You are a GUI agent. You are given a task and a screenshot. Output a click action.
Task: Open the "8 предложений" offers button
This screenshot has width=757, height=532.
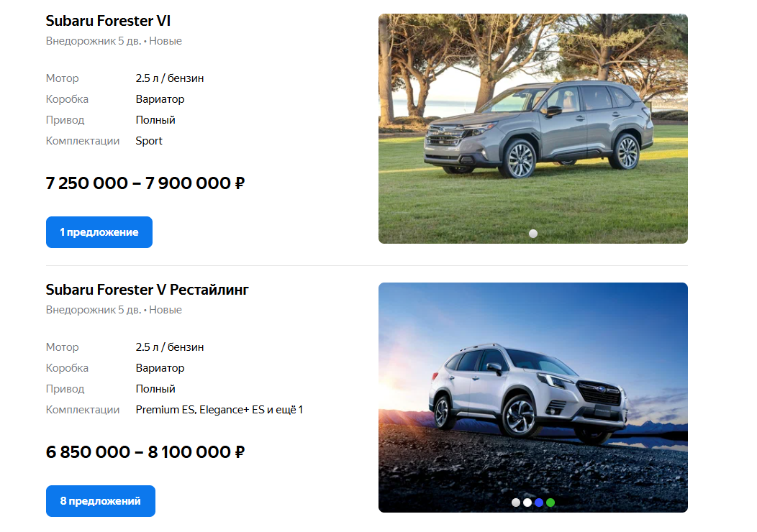point(101,501)
